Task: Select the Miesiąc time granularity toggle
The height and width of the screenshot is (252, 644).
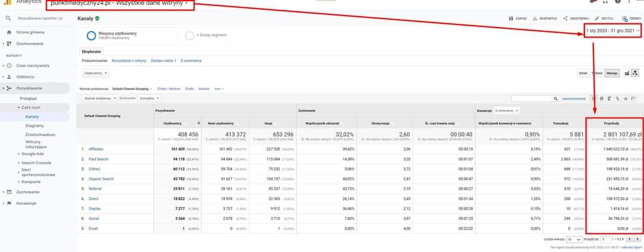Action: pyautogui.click(x=611, y=73)
